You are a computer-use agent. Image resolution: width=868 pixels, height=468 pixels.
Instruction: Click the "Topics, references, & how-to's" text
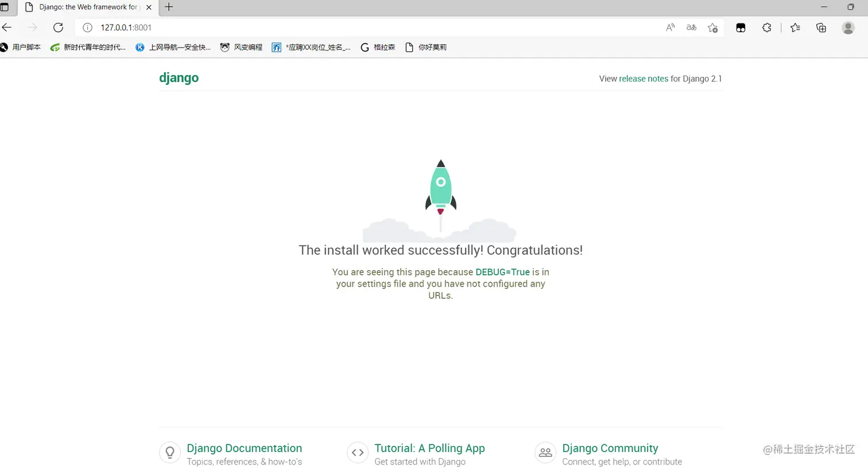[x=245, y=462]
